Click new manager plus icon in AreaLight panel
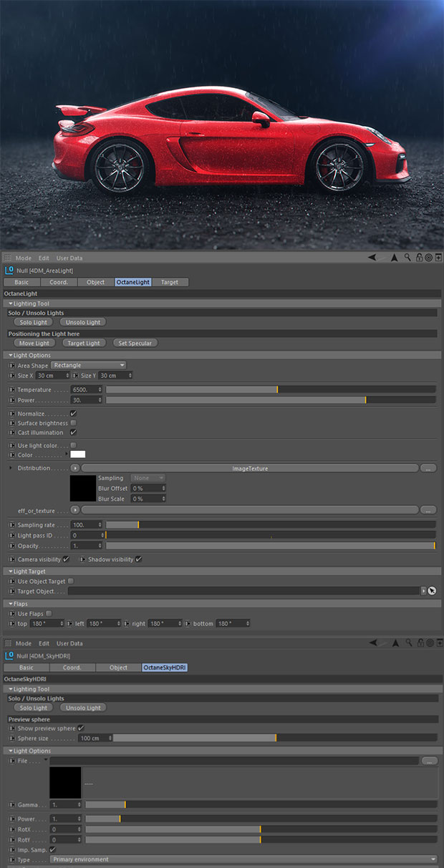This screenshot has width=444, height=868. [438, 258]
